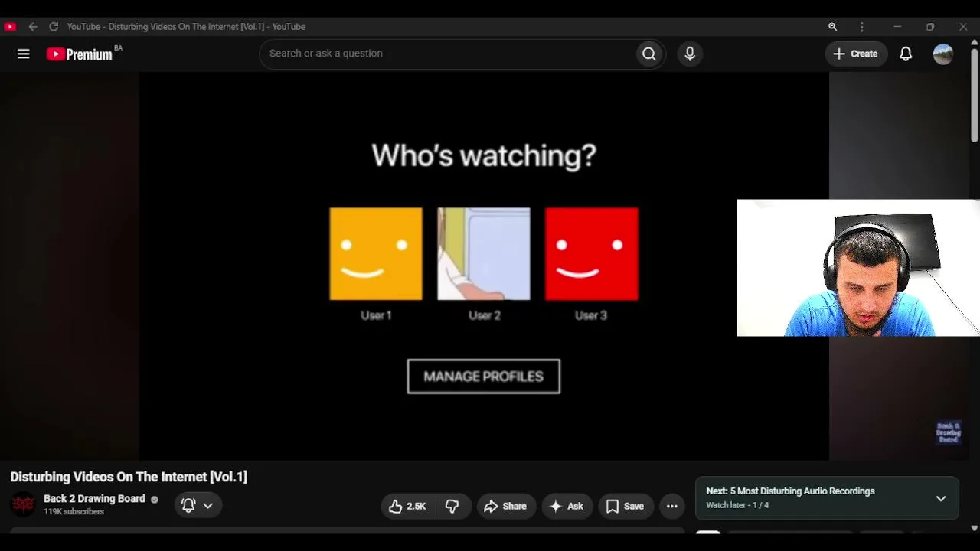This screenshot has width=980, height=551.
Task: Open subscription notification bell dropdown
Action: point(198,505)
